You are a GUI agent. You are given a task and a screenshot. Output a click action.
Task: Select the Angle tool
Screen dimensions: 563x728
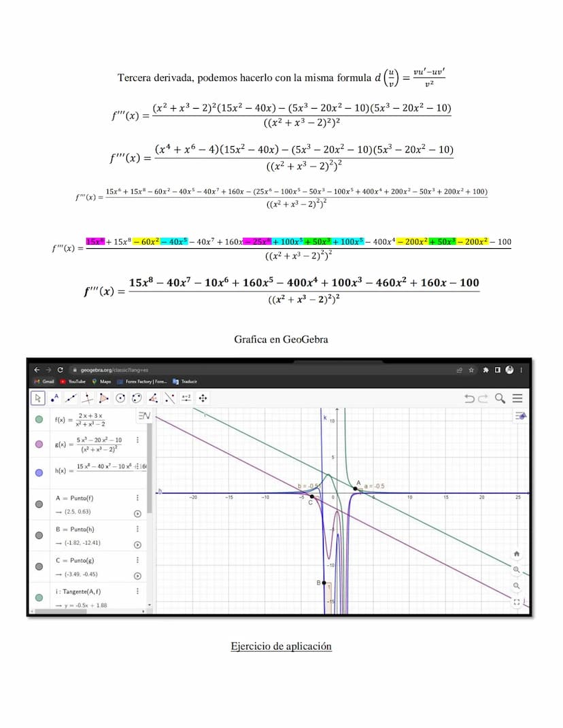click(x=153, y=398)
